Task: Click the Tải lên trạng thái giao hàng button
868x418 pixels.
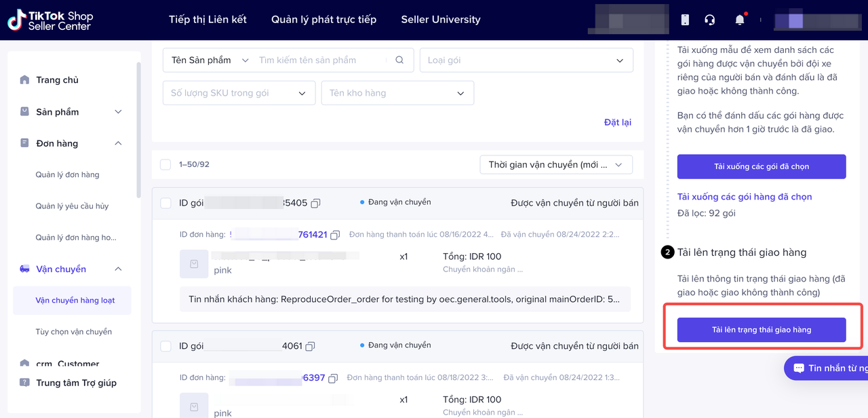Action: [761, 330]
